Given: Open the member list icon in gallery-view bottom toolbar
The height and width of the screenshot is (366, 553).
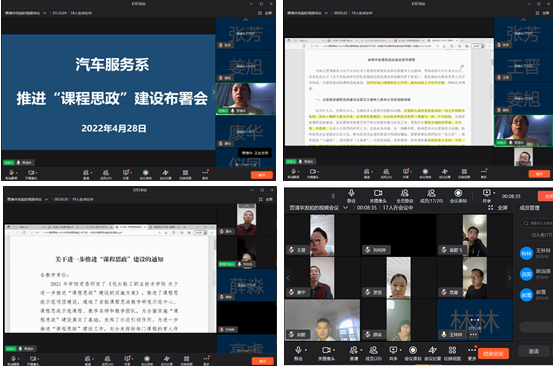Looking at the screenshot, I should [x=373, y=350].
